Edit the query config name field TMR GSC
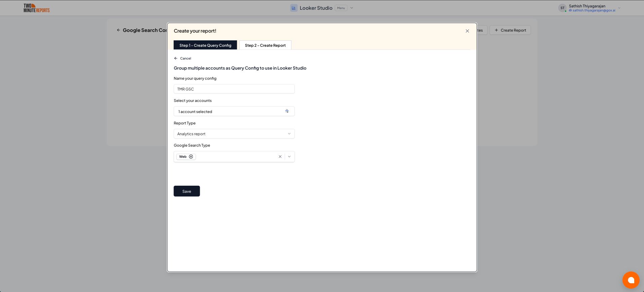This screenshot has width=644, height=292. point(234,89)
